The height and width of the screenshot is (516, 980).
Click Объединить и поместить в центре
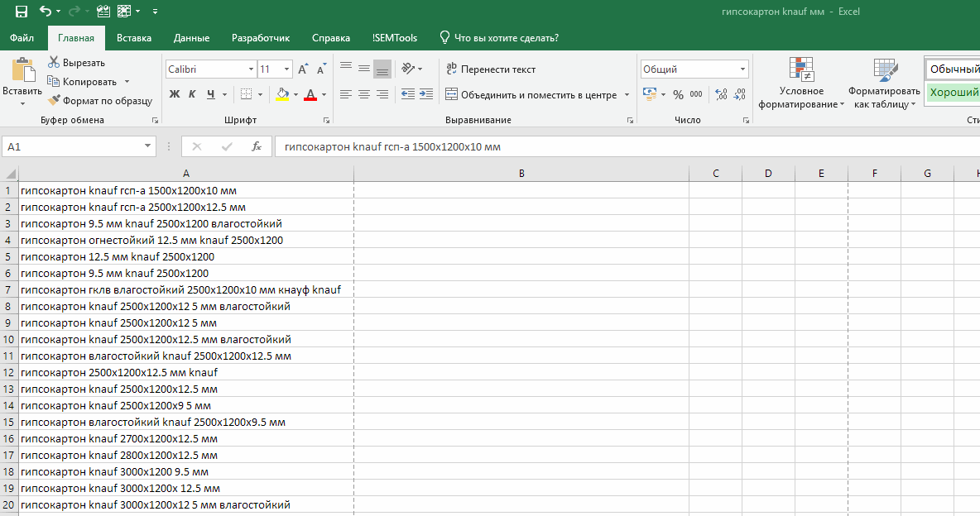pos(531,95)
